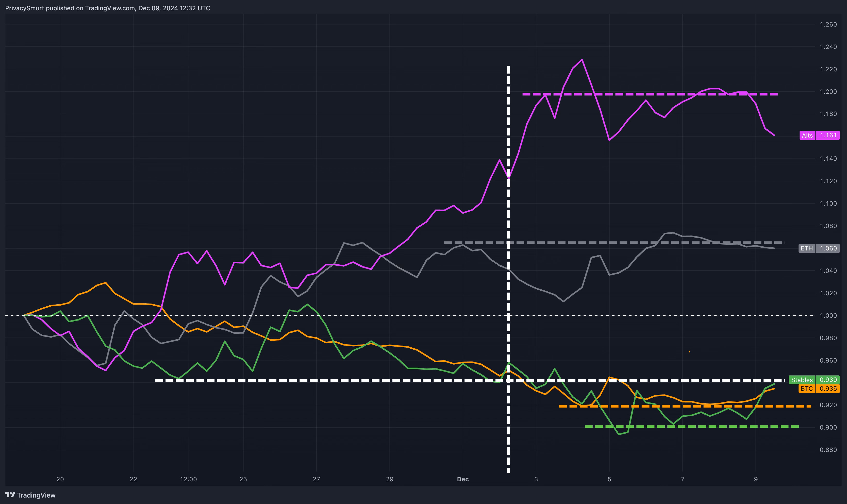This screenshot has height=504, width=847.
Task: Click the 0.960 price axis value
Action: (828, 360)
